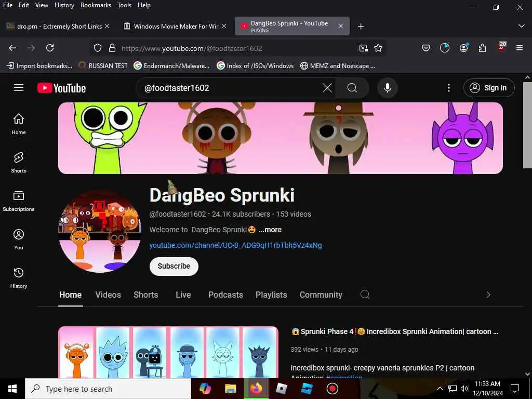The image size is (532, 399).
Task: Open RUSSIAN TEST bookmark
Action: click(103, 66)
